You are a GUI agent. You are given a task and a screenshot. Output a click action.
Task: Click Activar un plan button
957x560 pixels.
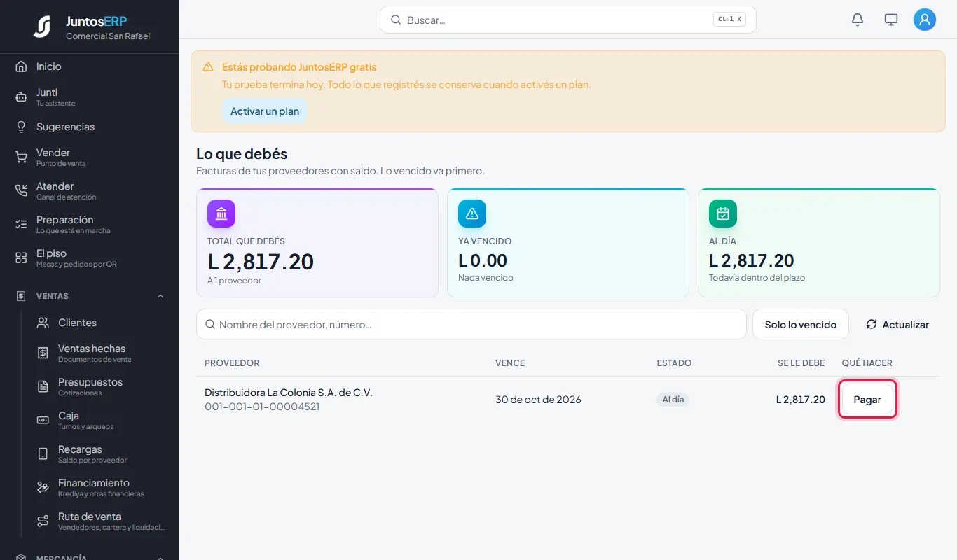[265, 111]
